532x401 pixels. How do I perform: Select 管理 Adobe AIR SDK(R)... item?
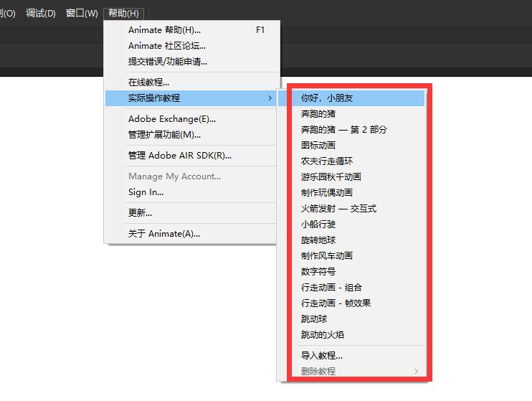pyautogui.click(x=192, y=156)
